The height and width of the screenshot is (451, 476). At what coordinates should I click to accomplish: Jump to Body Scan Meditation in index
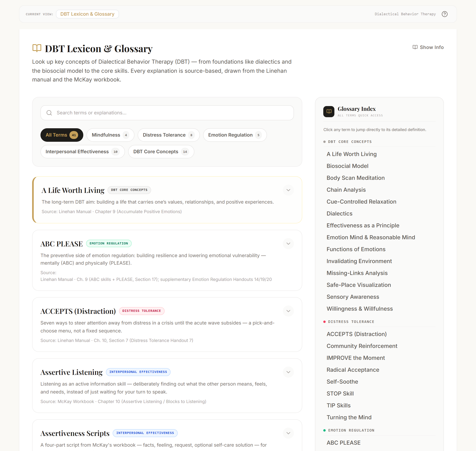pos(355,178)
